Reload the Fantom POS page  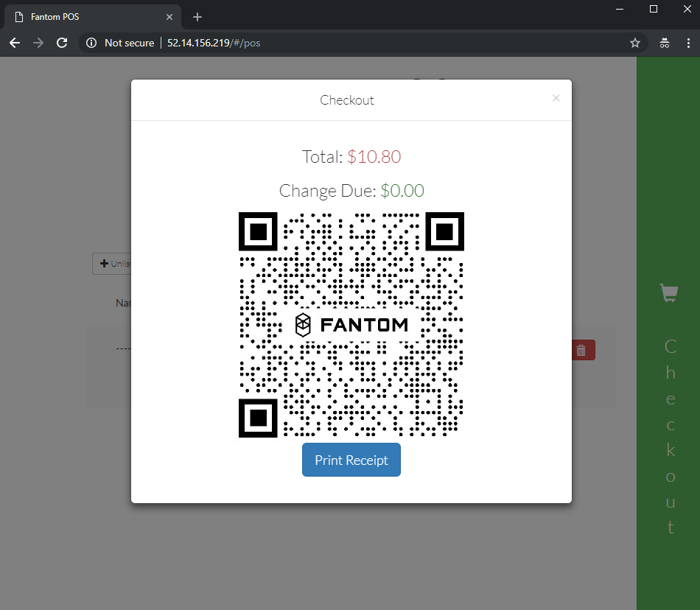pos(62,43)
